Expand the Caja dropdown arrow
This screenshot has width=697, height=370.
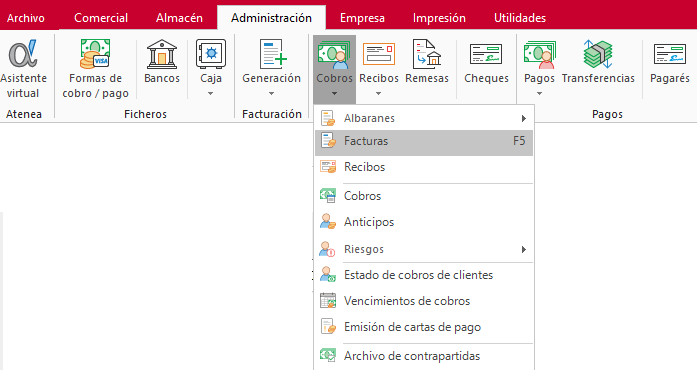click(x=211, y=94)
